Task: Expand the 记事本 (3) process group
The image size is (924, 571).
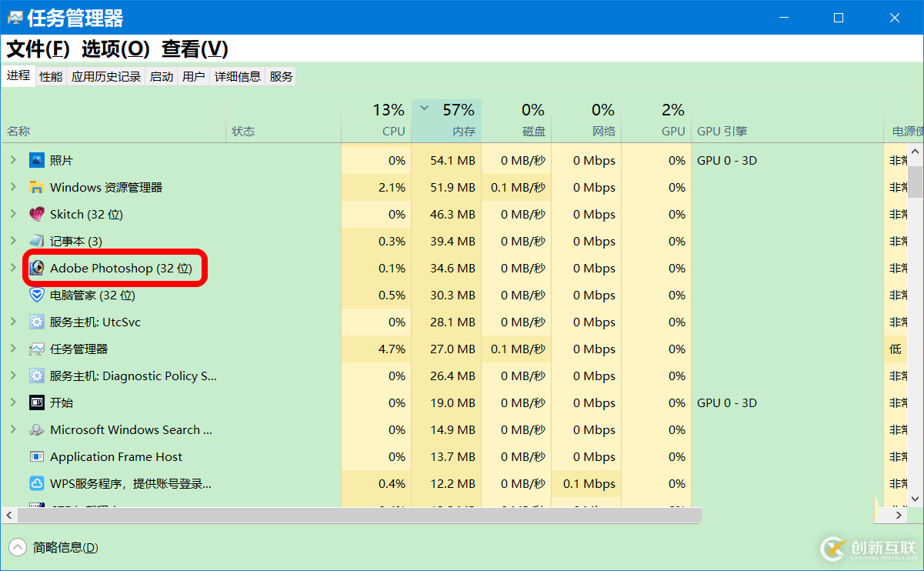Action: pyautogui.click(x=13, y=241)
